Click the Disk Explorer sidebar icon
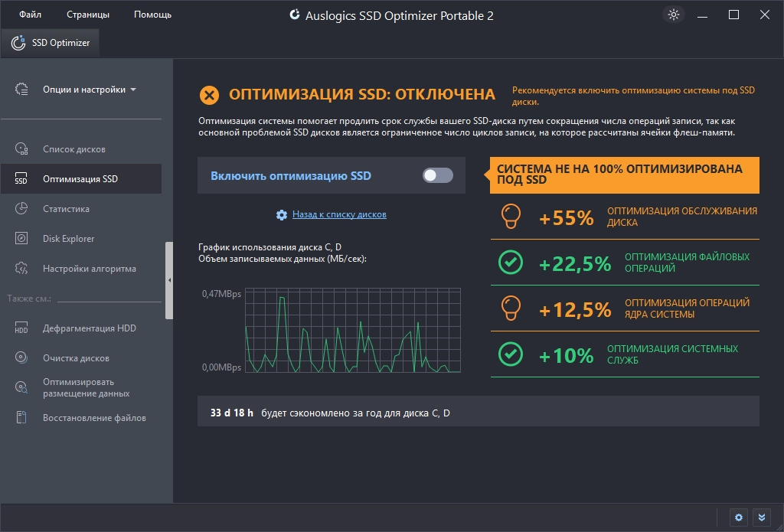 click(21, 238)
